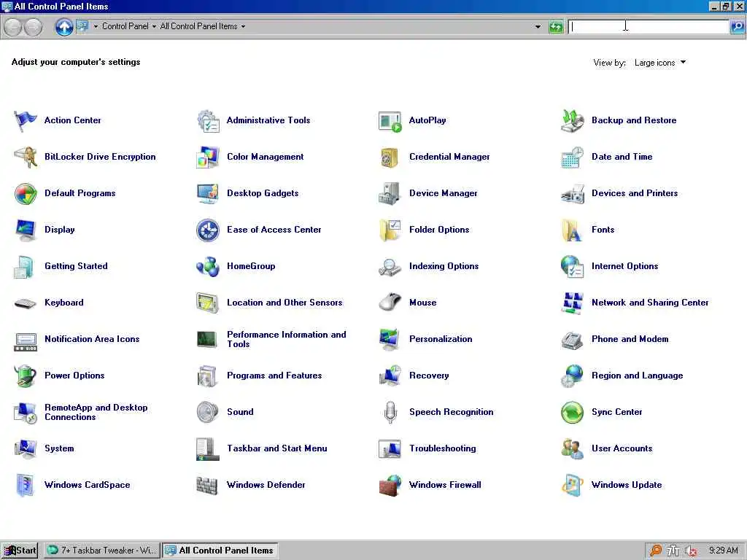Open Performance Information and Tools link
The height and width of the screenshot is (560, 747).
pyautogui.click(x=286, y=339)
